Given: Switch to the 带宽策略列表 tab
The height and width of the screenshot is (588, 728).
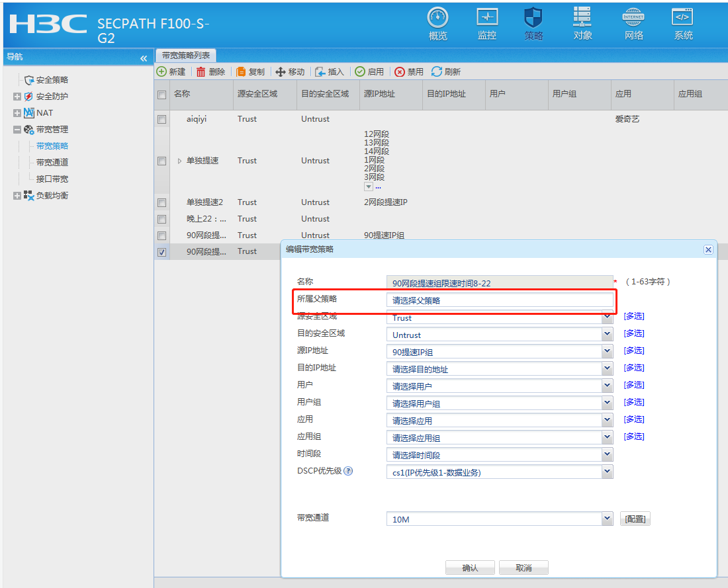Looking at the screenshot, I should [185, 56].
